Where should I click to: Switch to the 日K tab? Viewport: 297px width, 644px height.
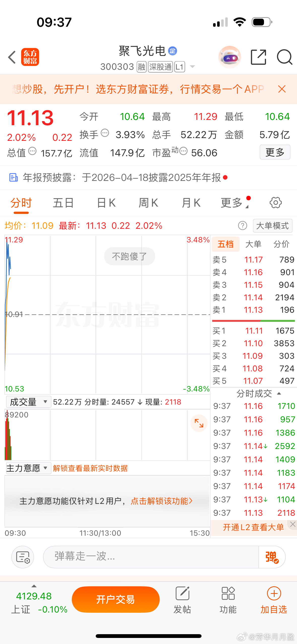pyautogui.click(x=106, y=203)
